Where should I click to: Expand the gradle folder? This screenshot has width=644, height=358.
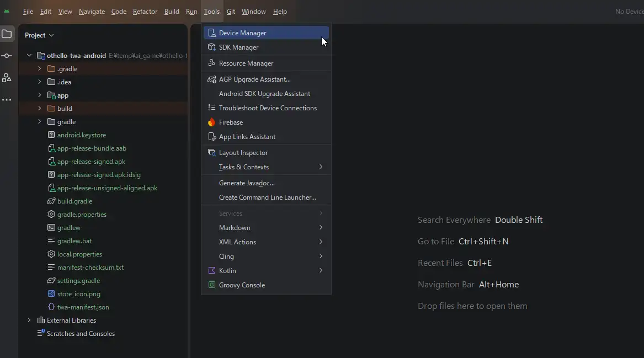tap(39, 121)
